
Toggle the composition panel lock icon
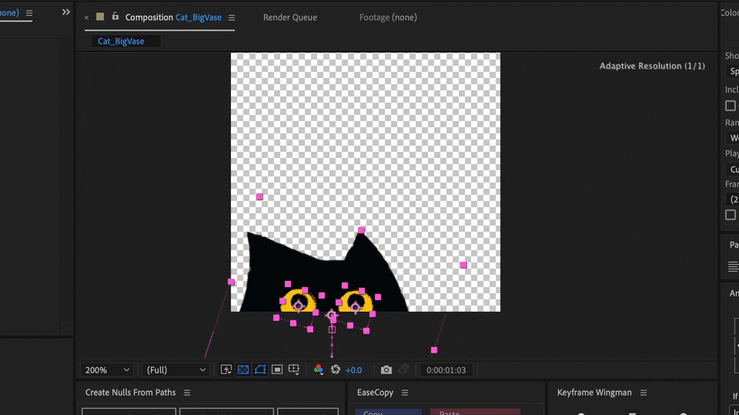tap(115, 17)
